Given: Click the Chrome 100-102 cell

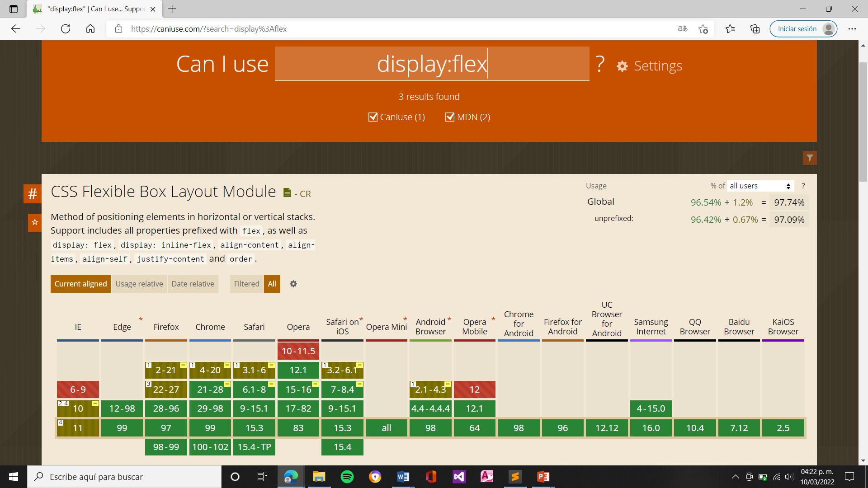Looking at the screenshot, I should 210,447.
